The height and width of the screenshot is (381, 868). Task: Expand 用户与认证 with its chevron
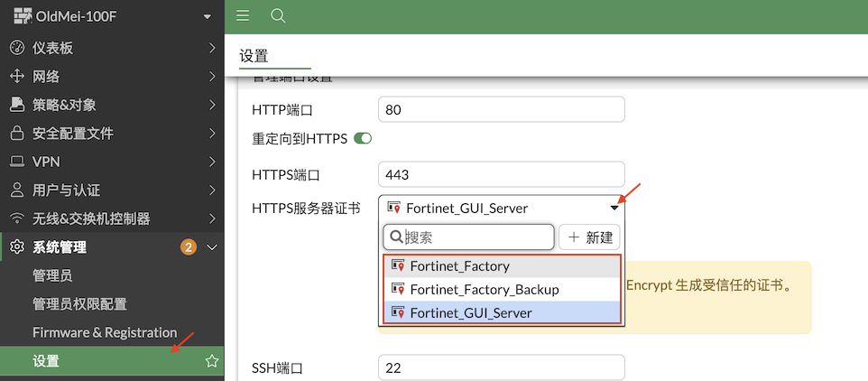click(212, 190)
